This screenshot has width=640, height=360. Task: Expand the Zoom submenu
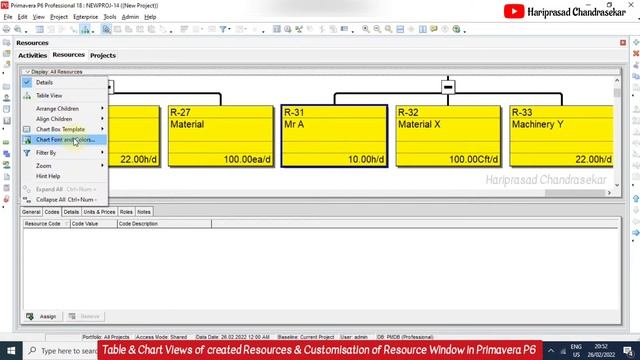pos(64,166)
